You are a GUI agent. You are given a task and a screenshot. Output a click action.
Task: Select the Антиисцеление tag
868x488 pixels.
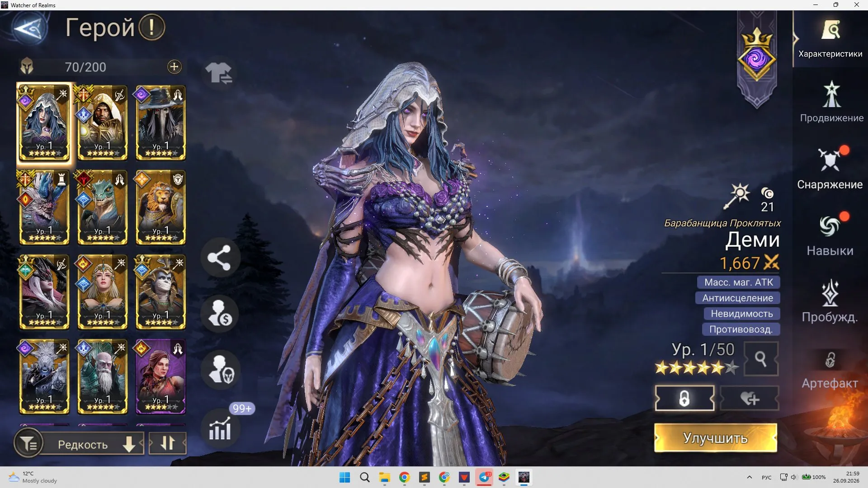pyautogui.click(x=738, y=298)
